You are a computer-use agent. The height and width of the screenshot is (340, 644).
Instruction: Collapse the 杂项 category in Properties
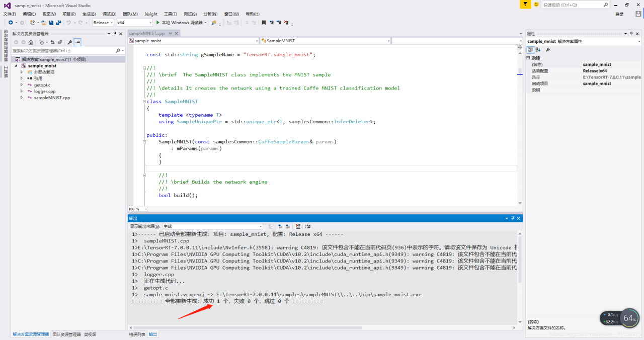coord(528,58)
